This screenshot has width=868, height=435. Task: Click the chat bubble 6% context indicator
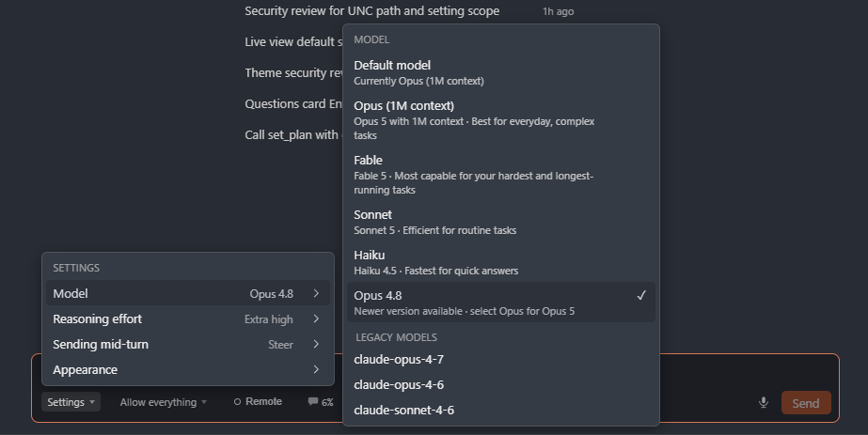point(321,402)
